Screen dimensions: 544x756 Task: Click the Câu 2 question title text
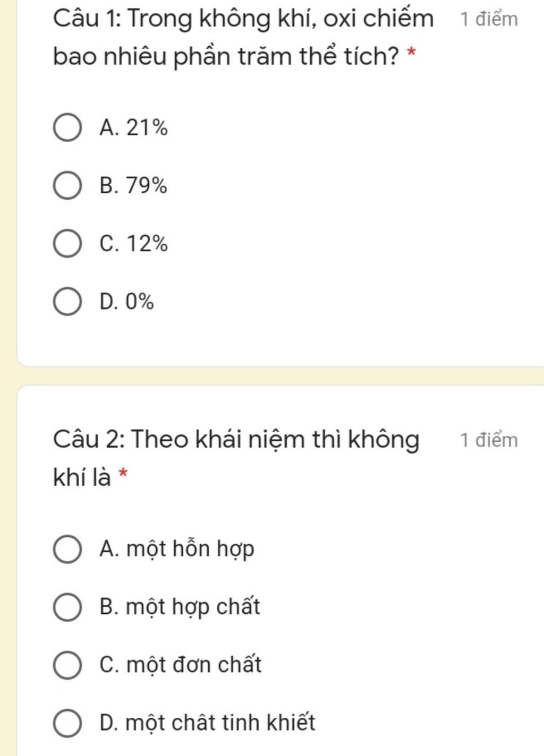pyautogui.click(x=236, y=458)
